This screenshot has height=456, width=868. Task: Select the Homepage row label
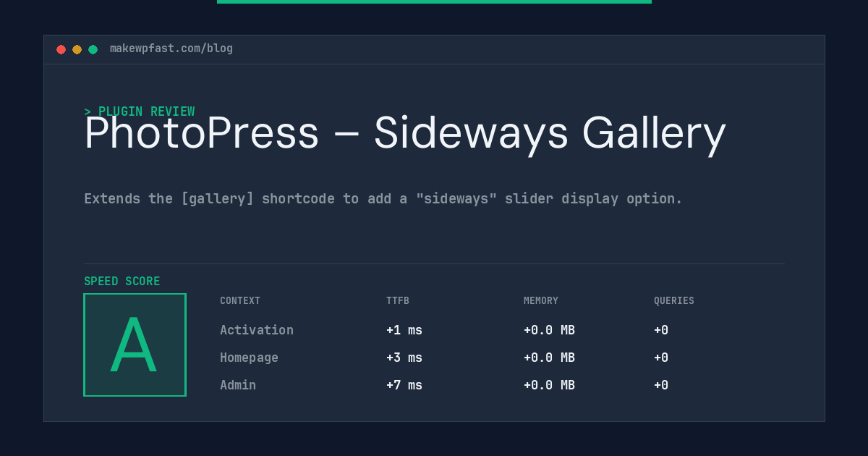(249, 358)
